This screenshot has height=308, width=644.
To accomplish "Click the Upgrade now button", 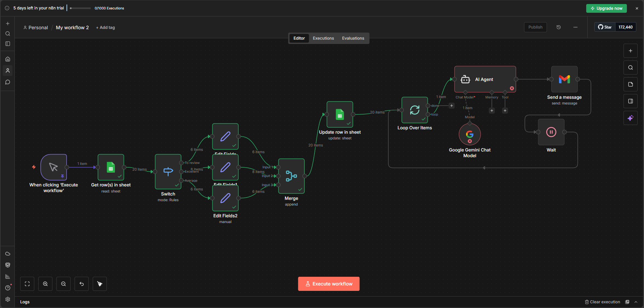I will click(606, 8).
